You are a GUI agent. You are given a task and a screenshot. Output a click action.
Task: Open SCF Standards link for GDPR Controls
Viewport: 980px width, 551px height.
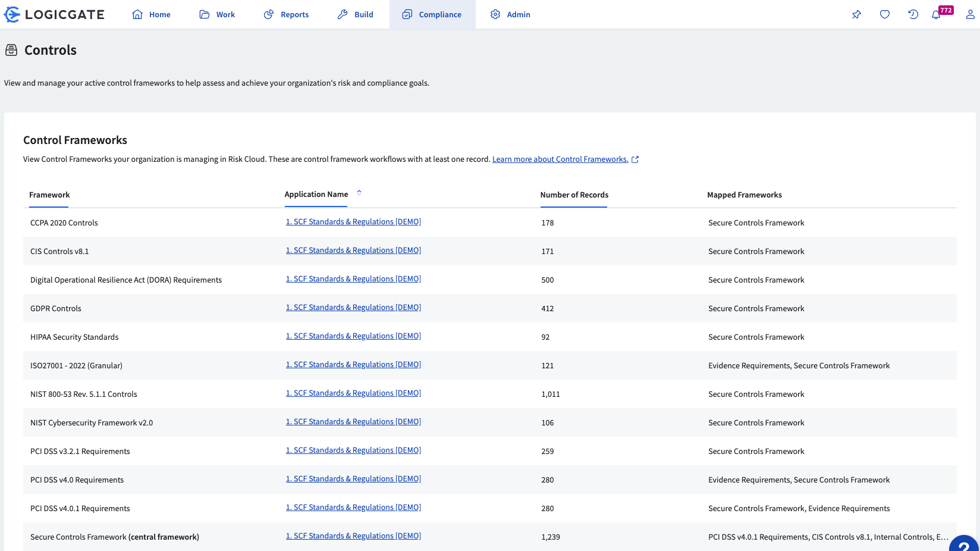(353, 307)
